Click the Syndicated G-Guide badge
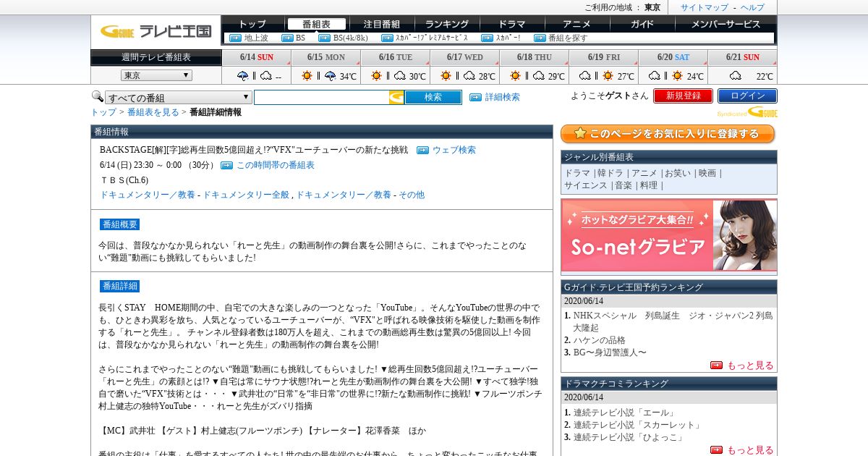This screenshot has width=868, height=456. coord(747,112)
